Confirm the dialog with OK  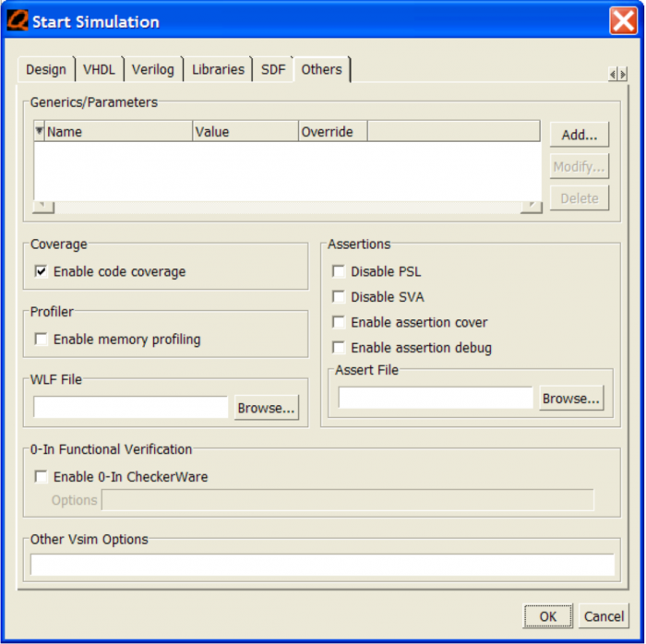[547, 616]
